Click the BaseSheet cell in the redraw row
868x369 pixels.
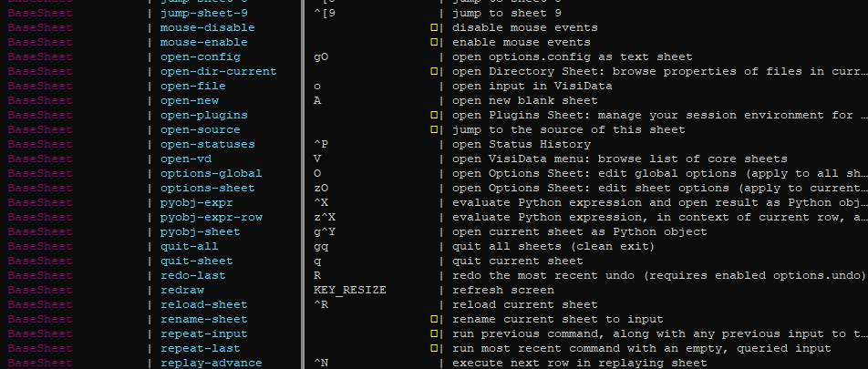coord(40,290)
